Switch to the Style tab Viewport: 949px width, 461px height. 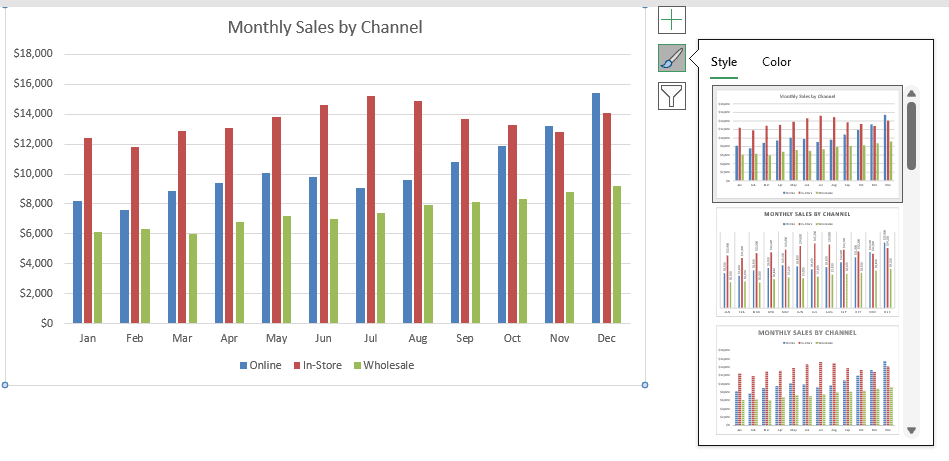point(724,62)
